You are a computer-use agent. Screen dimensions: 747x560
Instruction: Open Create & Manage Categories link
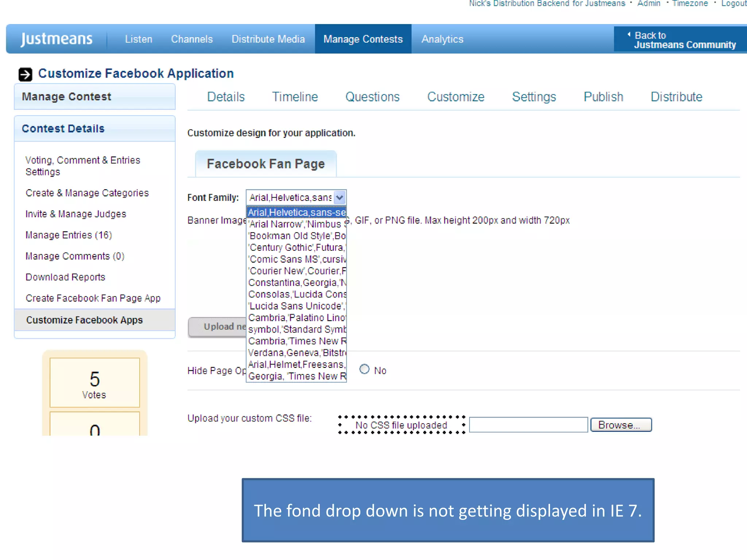click(x=87, y=193)
